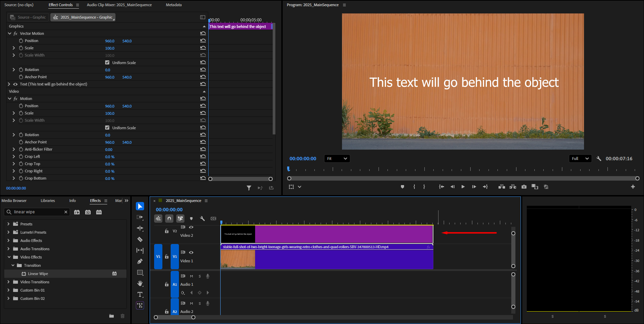Open the Fit zoom level dropdown
This screenshot has height=324, width=644.
[337, 159]
